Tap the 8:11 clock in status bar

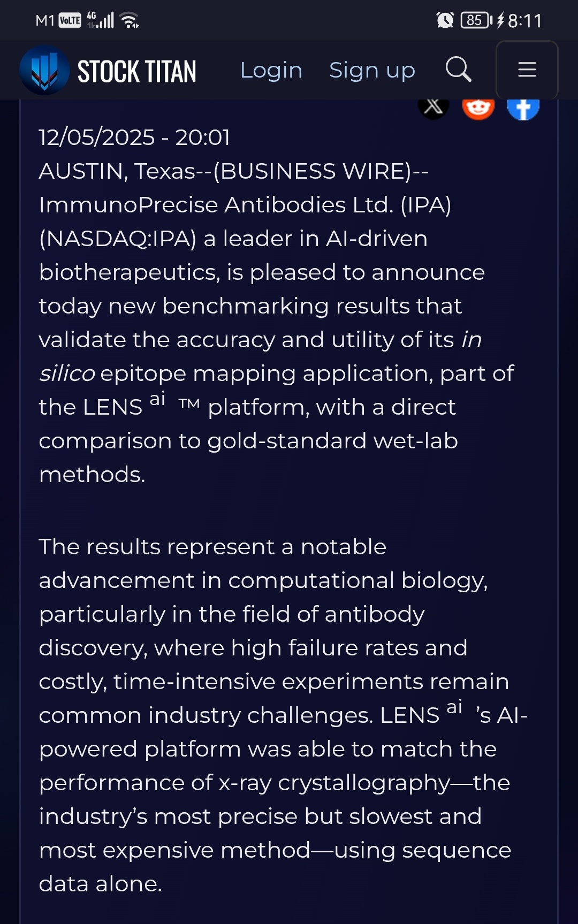click(524, 21)
